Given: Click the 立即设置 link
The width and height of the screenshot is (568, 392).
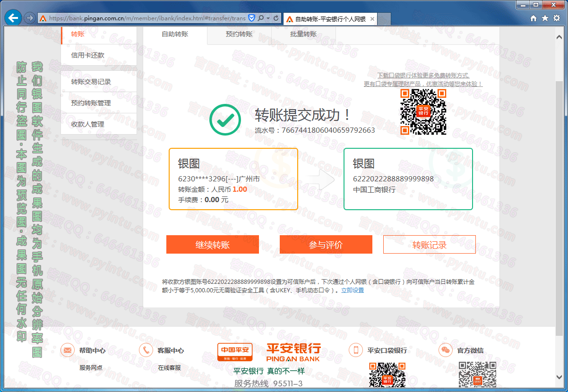Looking at the screenshot, I should 353,290.
